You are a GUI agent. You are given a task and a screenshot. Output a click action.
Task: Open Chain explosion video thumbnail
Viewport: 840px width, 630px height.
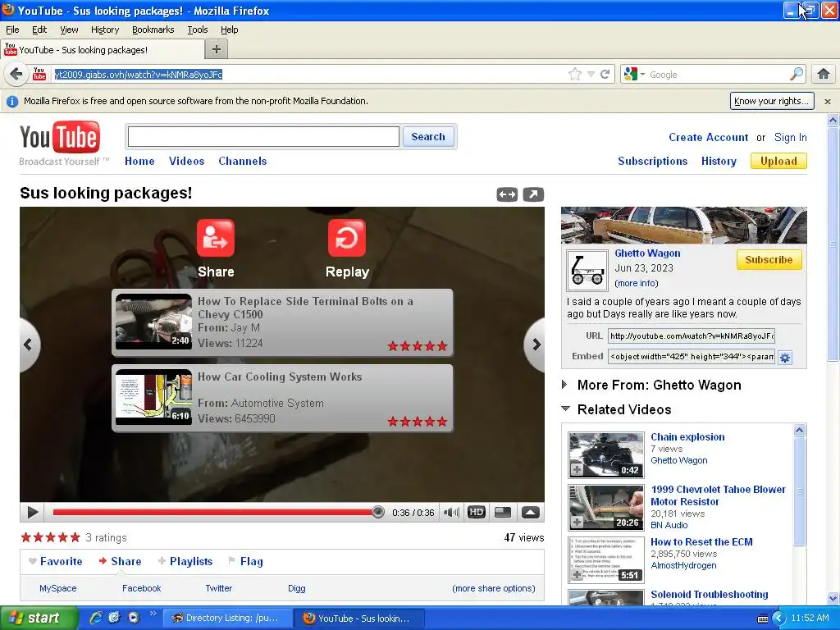pos(606,454)
